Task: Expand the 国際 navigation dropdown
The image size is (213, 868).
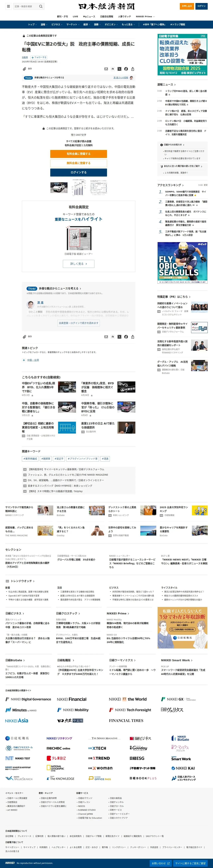Action: pyautogui.click(x=98, y=25)
